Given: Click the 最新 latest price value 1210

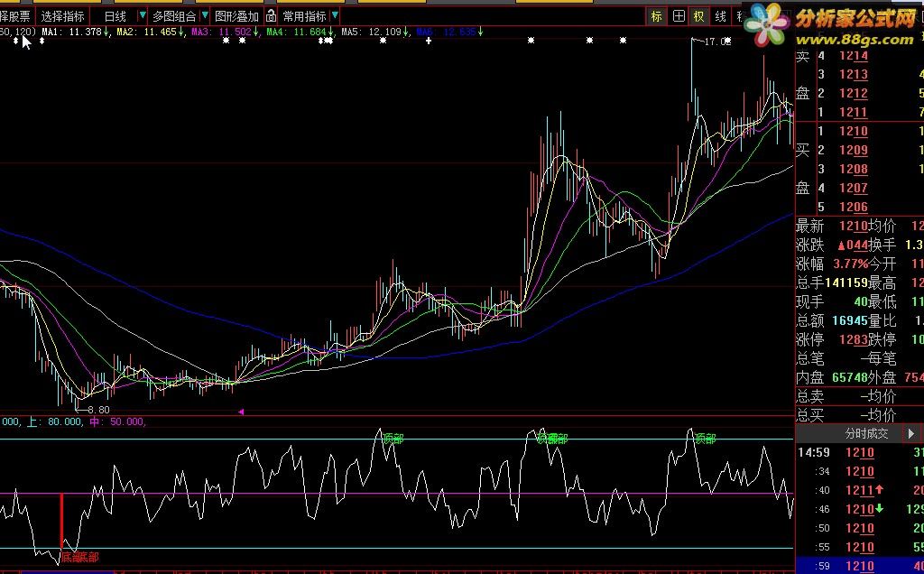Looking at the screenshot, I should click(x=854, y=226).
